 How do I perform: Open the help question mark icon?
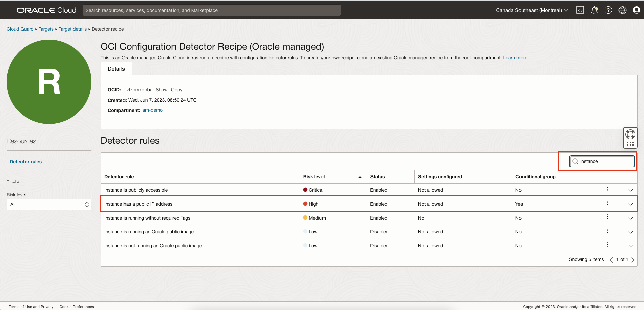point(608,10)
